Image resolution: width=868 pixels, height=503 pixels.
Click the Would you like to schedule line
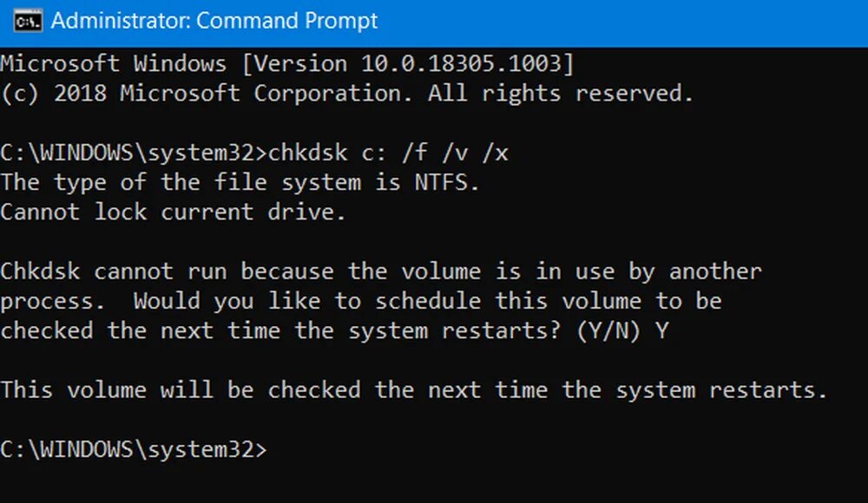point(361,302)
